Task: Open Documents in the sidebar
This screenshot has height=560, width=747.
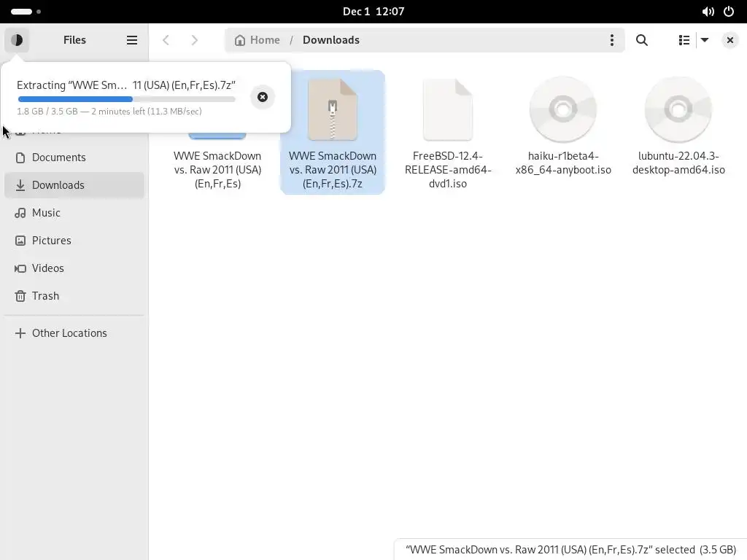Action: [74, 157]
